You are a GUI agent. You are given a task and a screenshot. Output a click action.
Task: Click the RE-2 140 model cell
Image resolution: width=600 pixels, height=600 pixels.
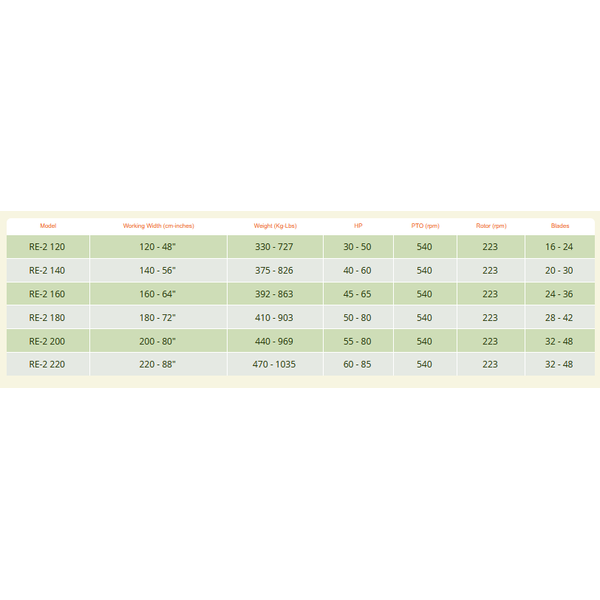pos(48,271)
